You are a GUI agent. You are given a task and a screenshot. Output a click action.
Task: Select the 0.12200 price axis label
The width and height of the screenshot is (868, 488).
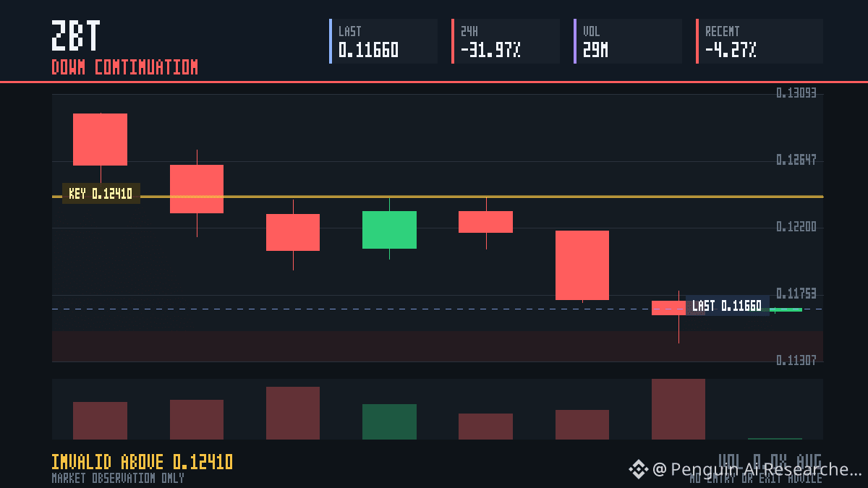[796, 227]
